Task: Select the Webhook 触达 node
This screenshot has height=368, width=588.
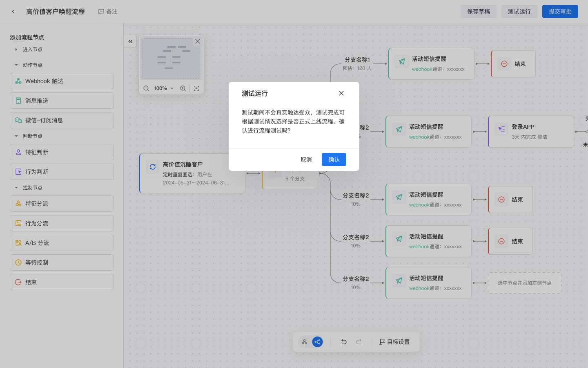Action: click(62, 81)
